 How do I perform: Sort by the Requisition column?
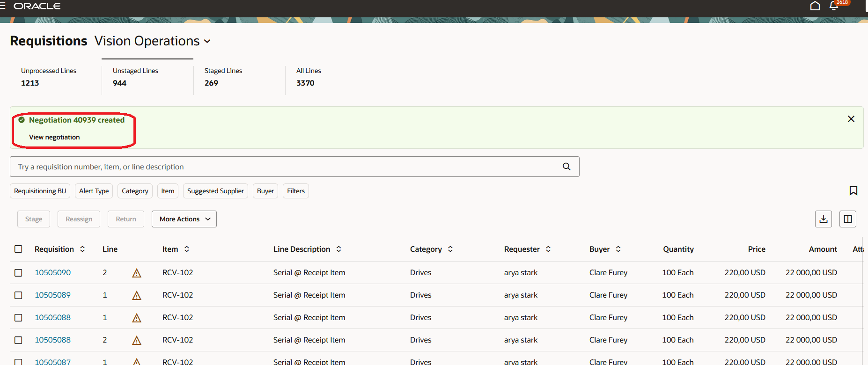[82, 249]
